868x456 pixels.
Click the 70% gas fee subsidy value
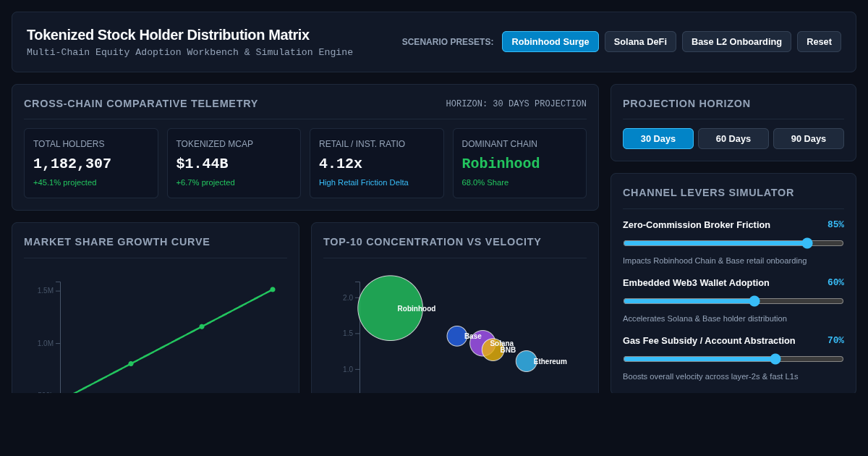pyautogui.click(x=835, y=340)
